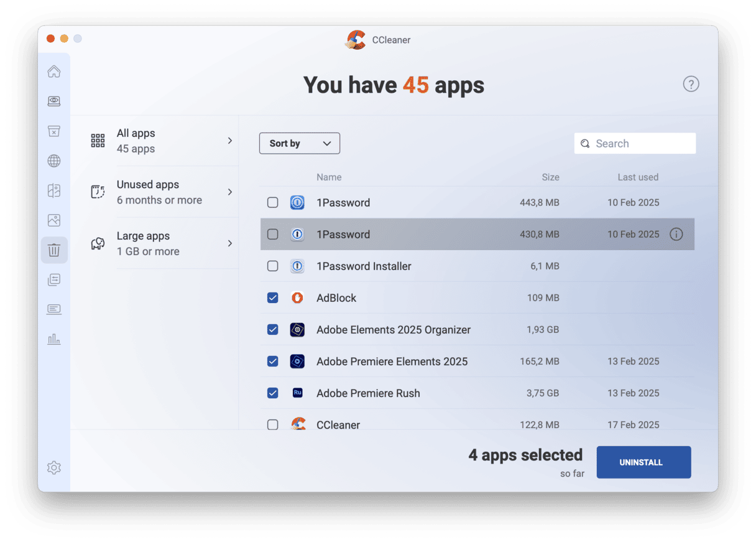Click the 165,2 MB size value

coord(540,362)
